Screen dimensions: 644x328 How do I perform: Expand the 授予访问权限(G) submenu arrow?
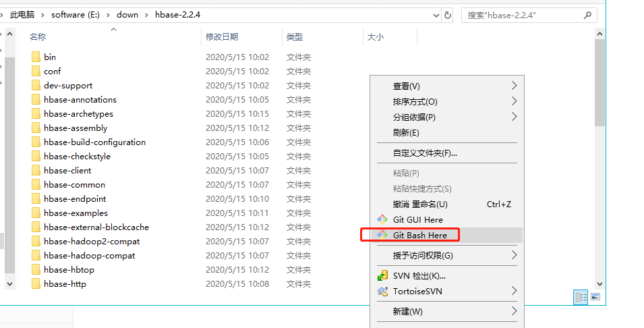515,255
